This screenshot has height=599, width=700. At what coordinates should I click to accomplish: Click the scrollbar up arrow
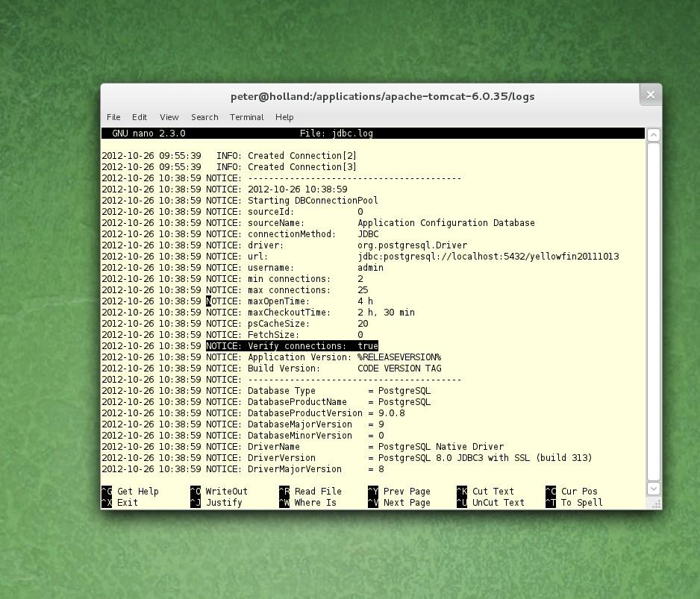click(653, 135)
